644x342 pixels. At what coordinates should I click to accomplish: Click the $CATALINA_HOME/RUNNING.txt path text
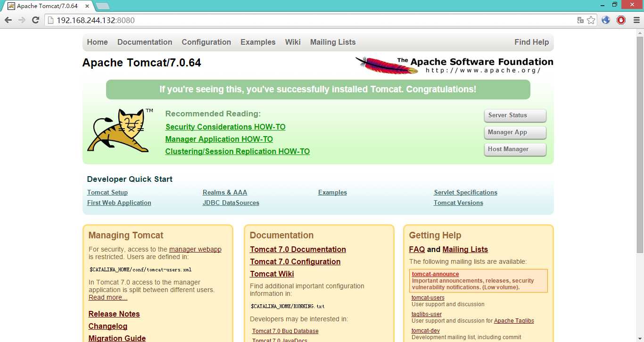288,306
